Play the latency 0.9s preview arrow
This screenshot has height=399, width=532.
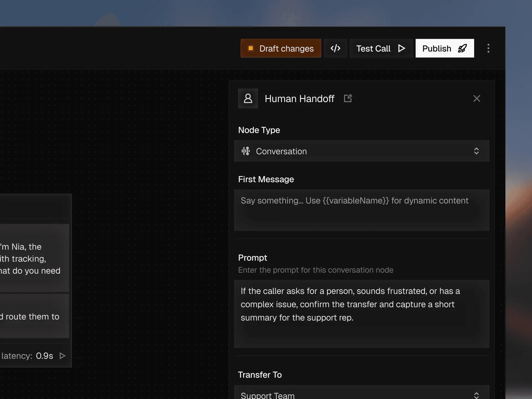tap(63, 356)
